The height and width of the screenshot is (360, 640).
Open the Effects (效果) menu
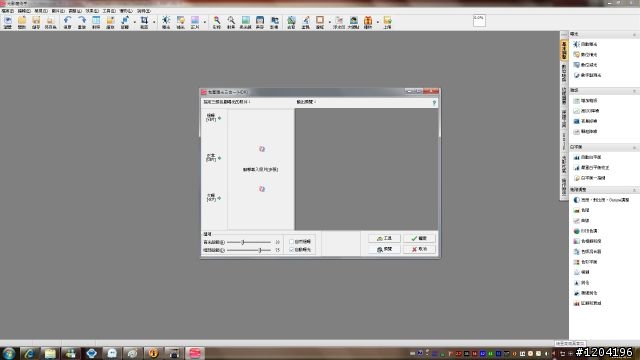[x=92, y=11]
